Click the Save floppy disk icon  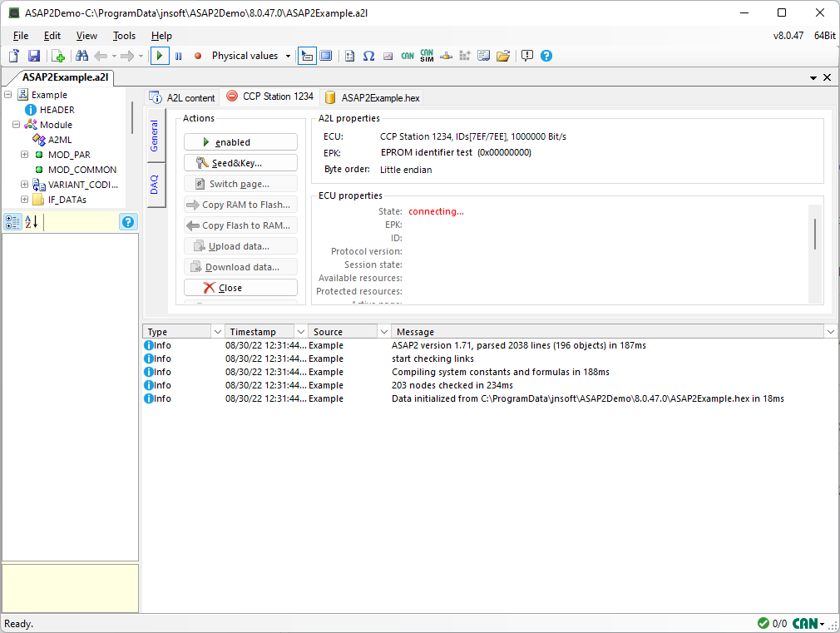34,56
